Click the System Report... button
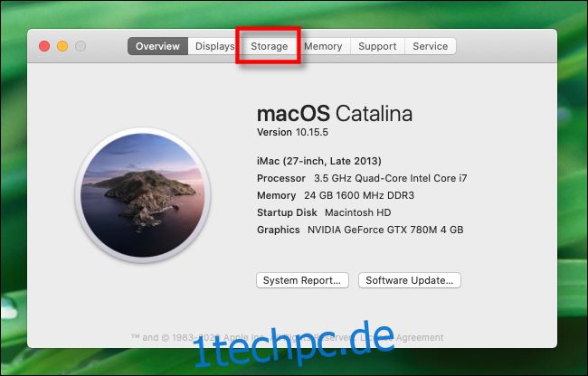 (x=302, y=280)
